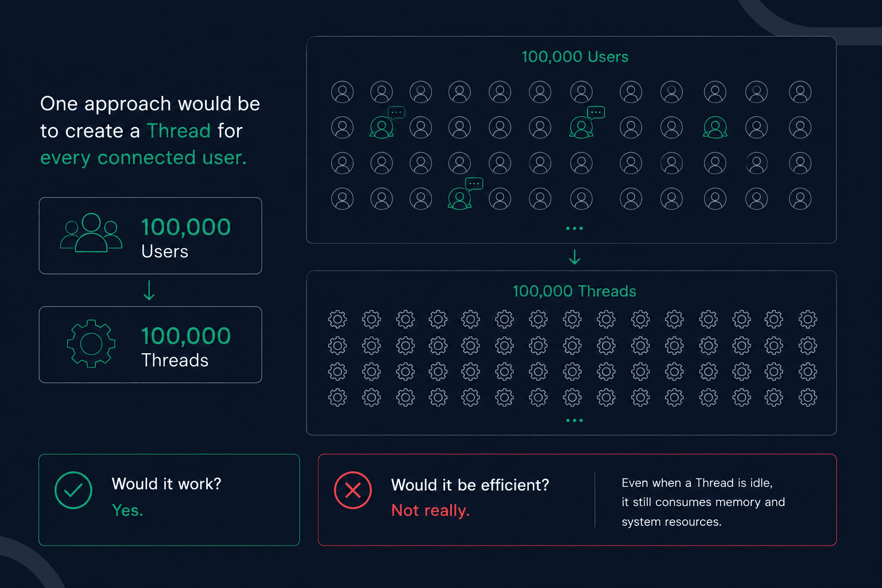882x588 pixels.
Task: Click the '100,000 Users' panel heading
Action: pyautogui.click(x=575, y=57)
